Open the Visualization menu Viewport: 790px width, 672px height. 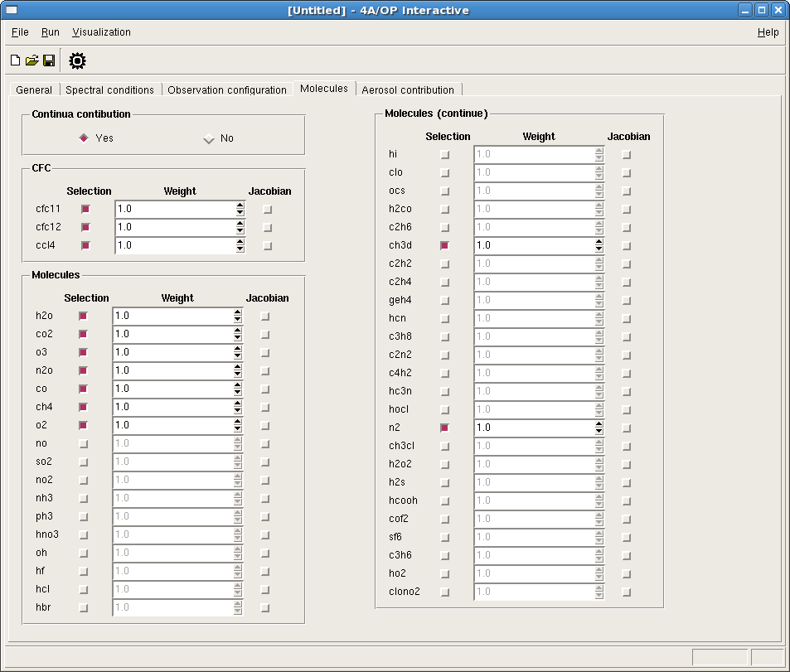click(x=101, y=32)
